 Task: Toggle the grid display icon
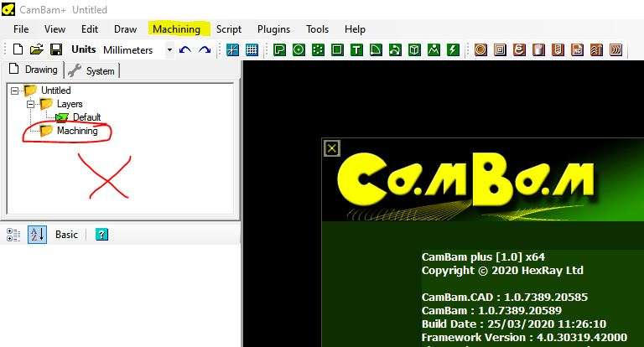252,50
